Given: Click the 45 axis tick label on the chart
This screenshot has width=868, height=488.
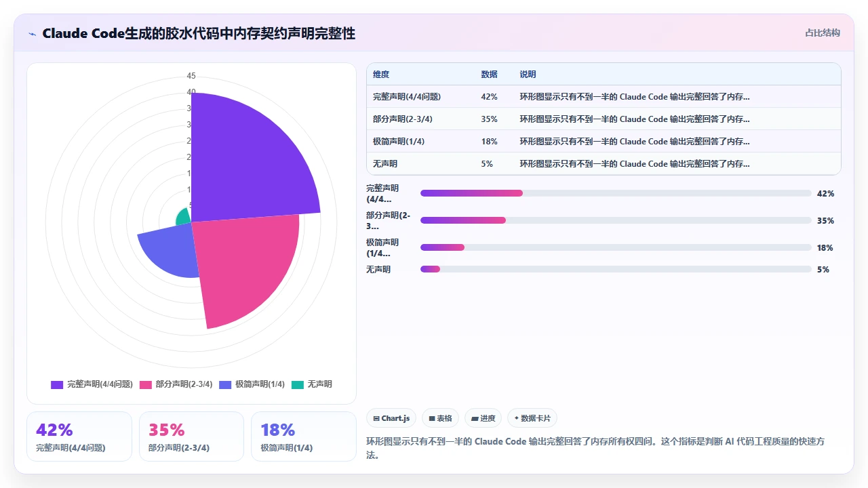Looking at the screenshot, I should (191, 76).
